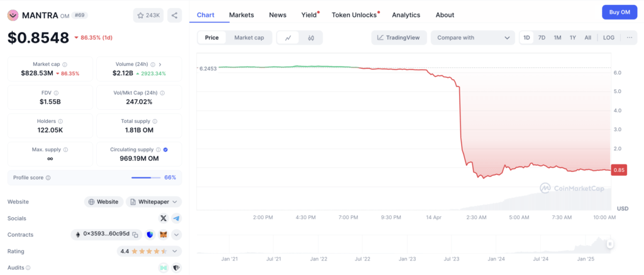Click the Total supply info icon

tap(155, 121)
